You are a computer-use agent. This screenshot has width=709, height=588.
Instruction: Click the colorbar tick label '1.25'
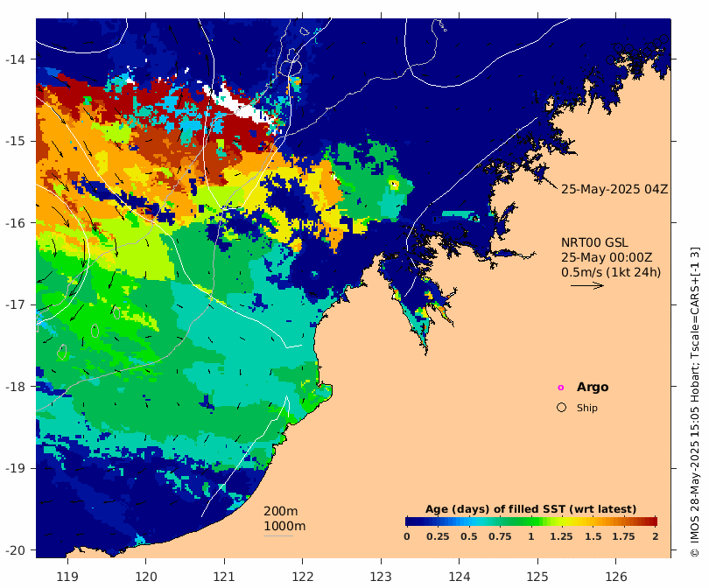pos(561,536)
